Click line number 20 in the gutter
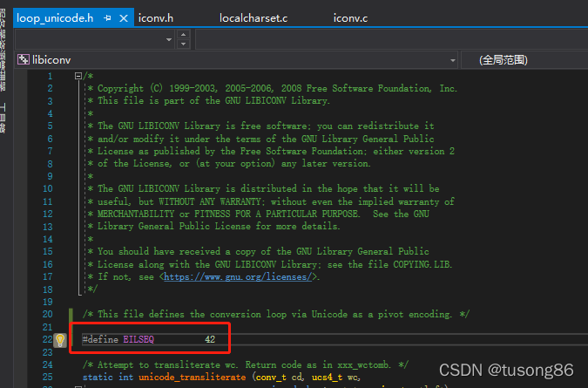The width and height of the screenshot is (588, 388). coord(48,315)
